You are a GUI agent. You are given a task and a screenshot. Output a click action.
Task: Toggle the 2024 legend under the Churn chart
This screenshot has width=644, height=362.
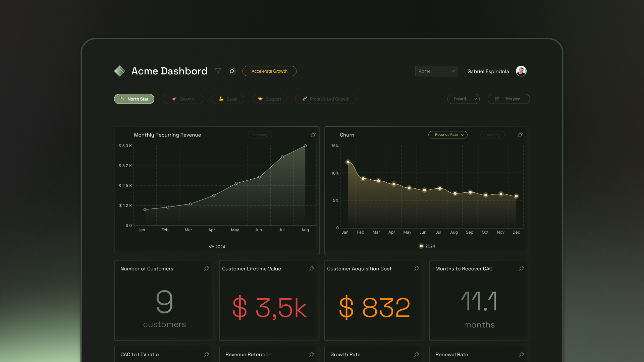pos(427,246)
